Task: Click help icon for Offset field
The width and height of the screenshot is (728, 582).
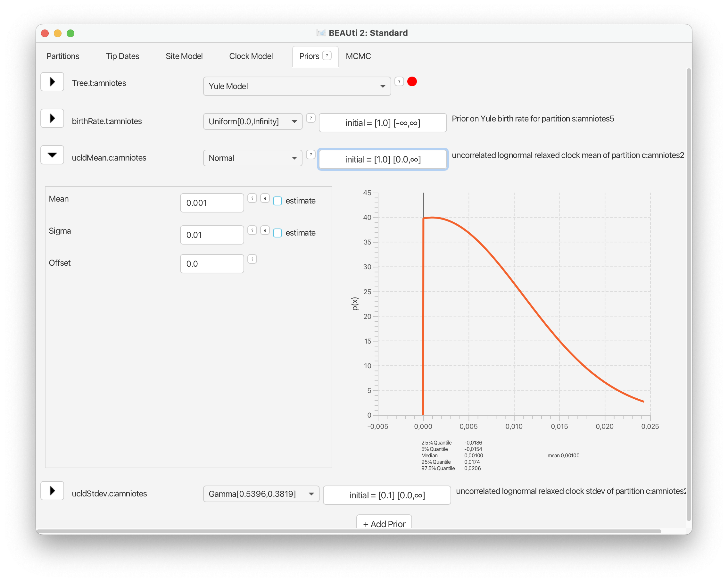Action: coord(252,259)
